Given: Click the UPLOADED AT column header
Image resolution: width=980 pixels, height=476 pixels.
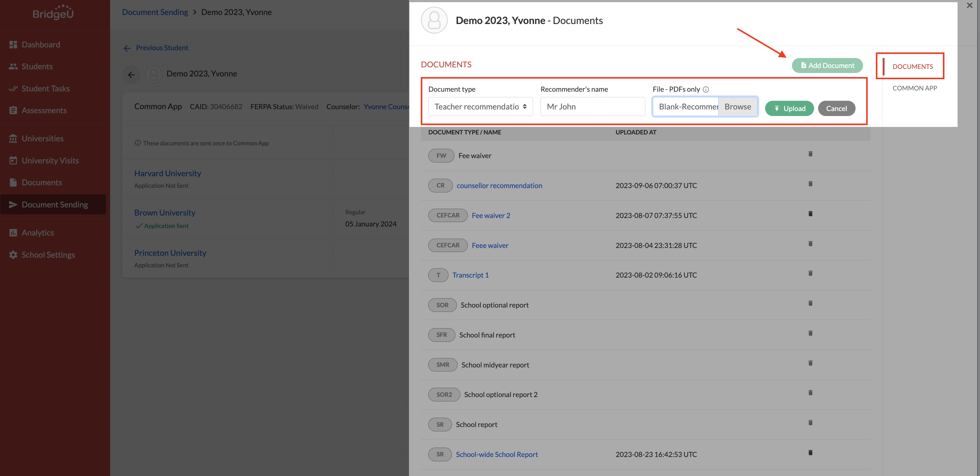Looking at the screenshot, I should pos(636,132).
